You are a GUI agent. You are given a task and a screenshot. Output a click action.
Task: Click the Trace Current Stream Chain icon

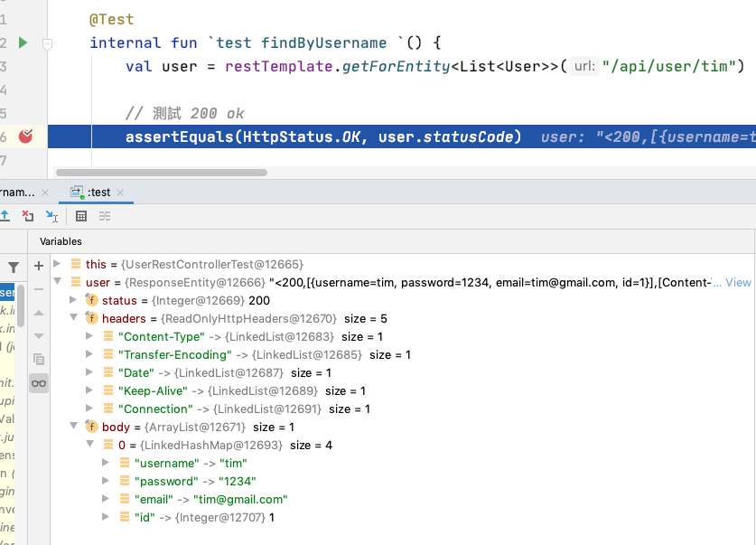click(105, 216)
